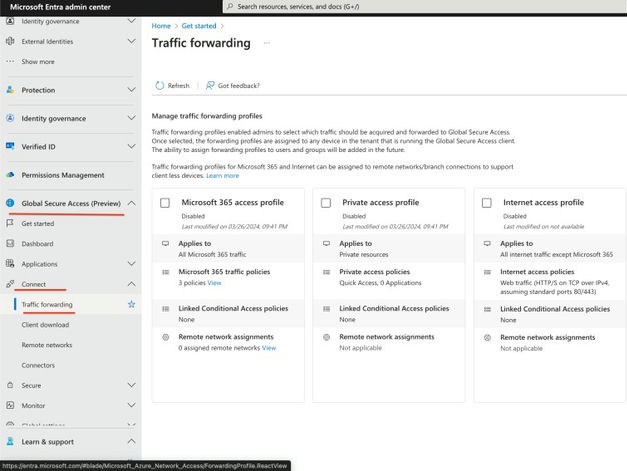Viewport: 627px width, 471px height.
Task: Click the Global Secure Access globe icon
Action: [11, 204]
